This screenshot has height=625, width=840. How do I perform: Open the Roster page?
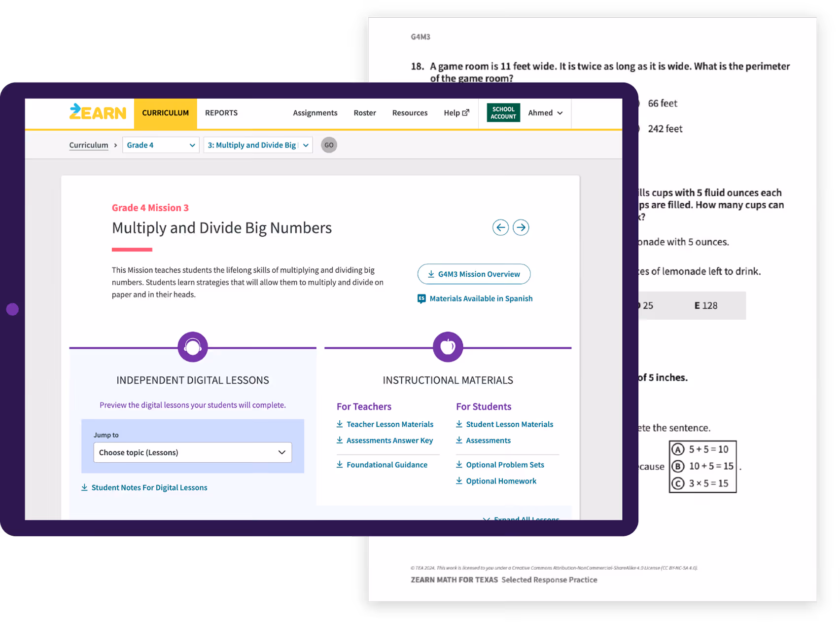pos(365,113)
